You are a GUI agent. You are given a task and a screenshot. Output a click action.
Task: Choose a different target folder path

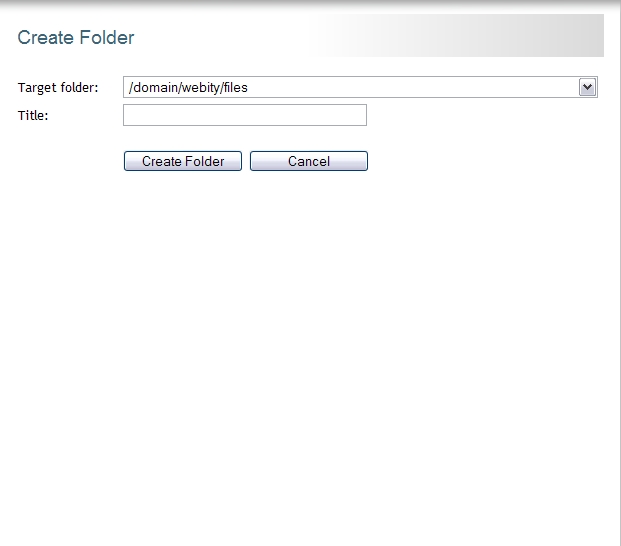pyautogui.click(x=360, y=87)
